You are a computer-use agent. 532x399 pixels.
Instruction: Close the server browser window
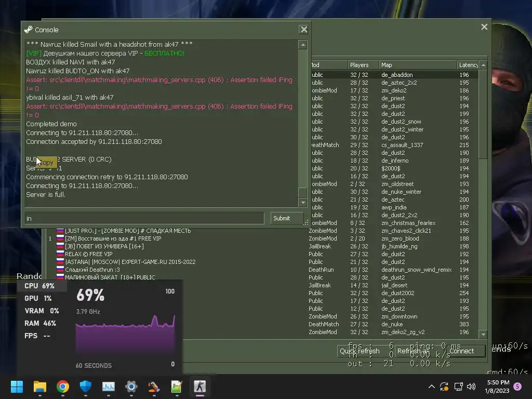[484, 27]
